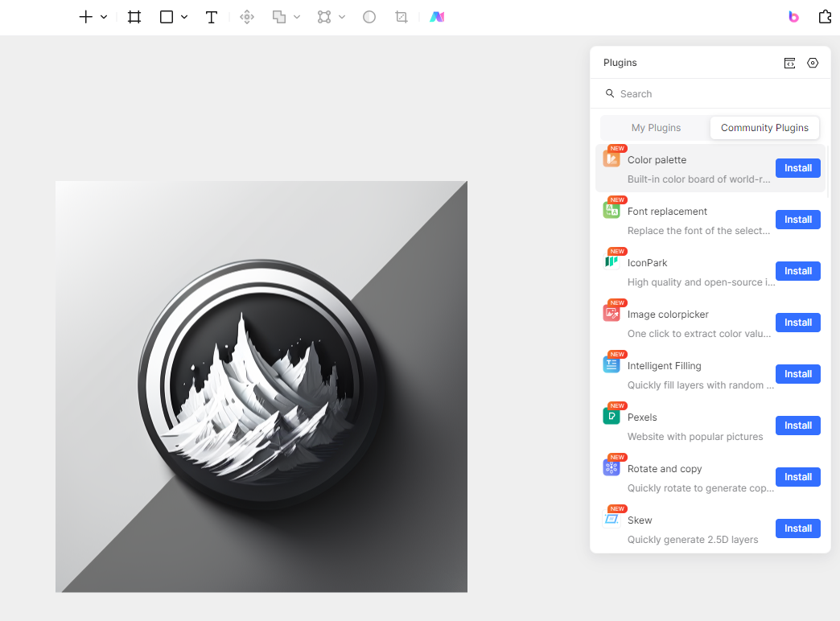Expand the shape tool dropdown arrow
The image size is (840, 621).
(x=184, y=17)
